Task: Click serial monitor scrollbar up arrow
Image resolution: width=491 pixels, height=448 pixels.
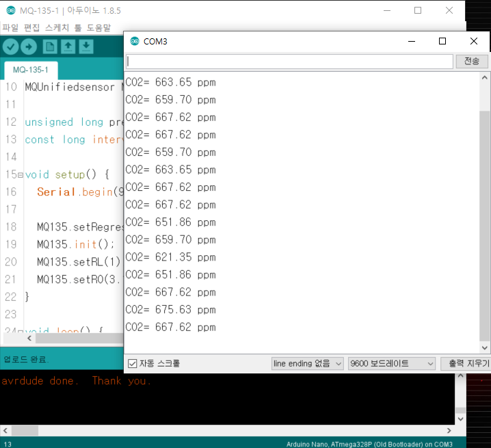Action: pos(484,78)
